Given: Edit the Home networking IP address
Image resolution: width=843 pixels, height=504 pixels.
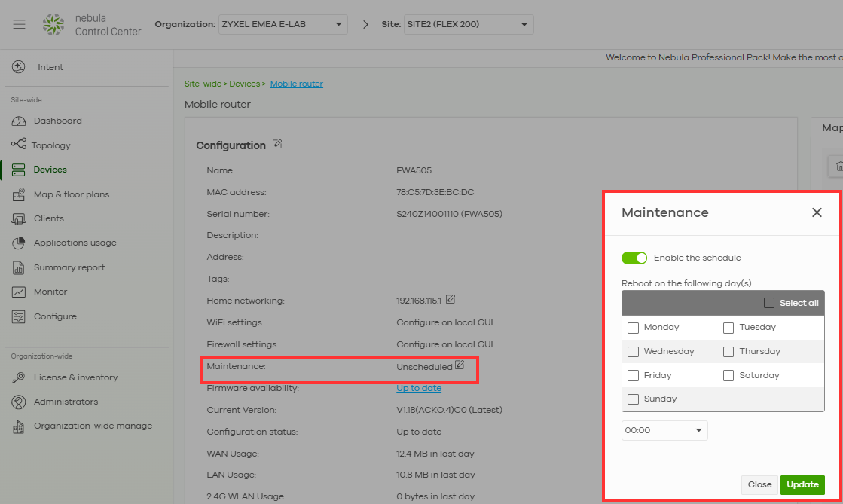Looking at the screenshot, I should click(x=451, y=299).
